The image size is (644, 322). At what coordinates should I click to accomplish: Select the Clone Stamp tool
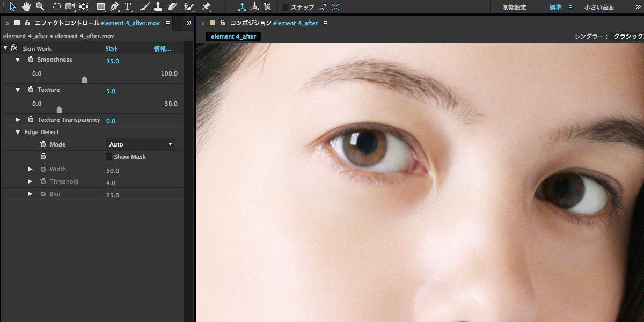click(x=158, y=7)
